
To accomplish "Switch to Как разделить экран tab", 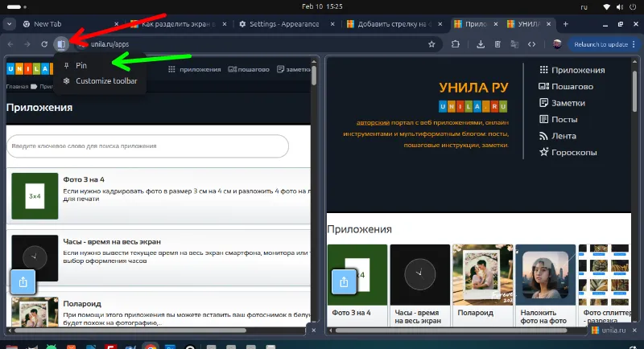I will (x=177, y=24).
